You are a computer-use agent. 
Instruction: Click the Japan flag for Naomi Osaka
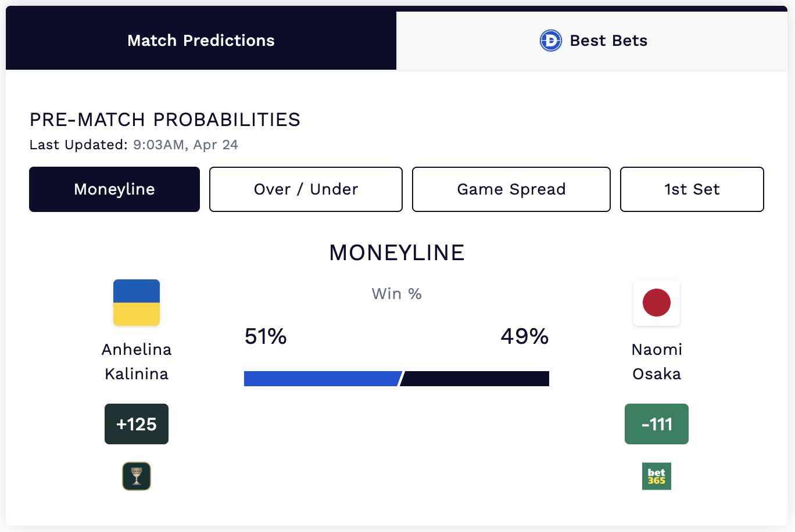657,302
